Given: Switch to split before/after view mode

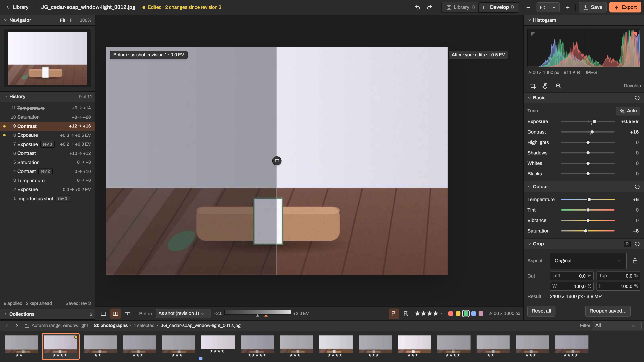Looking at the screenshot, I should (116, 314).
